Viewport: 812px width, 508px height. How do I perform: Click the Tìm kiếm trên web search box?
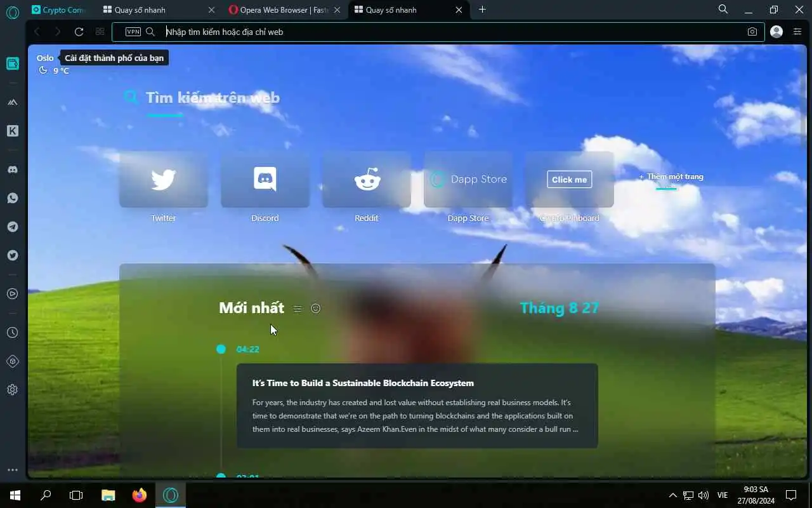(213, 97)
